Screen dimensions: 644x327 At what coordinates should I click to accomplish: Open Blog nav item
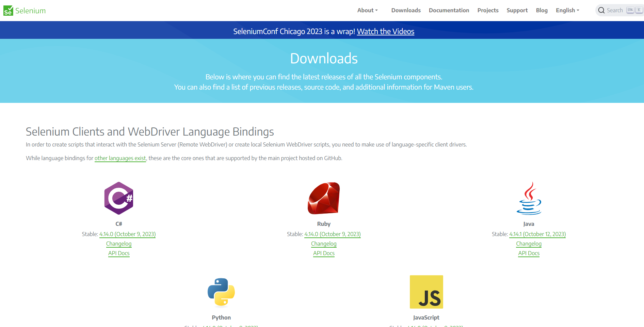tap(542, 10)
